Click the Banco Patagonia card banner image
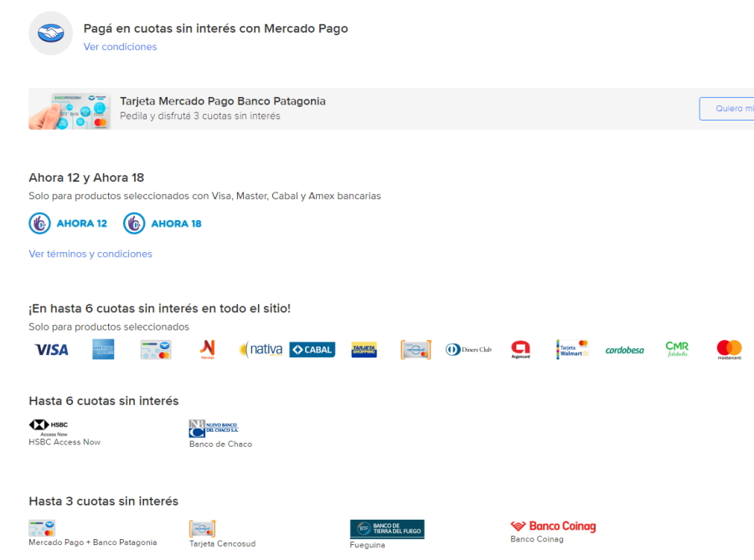754x560 pixels. (70, 110)
